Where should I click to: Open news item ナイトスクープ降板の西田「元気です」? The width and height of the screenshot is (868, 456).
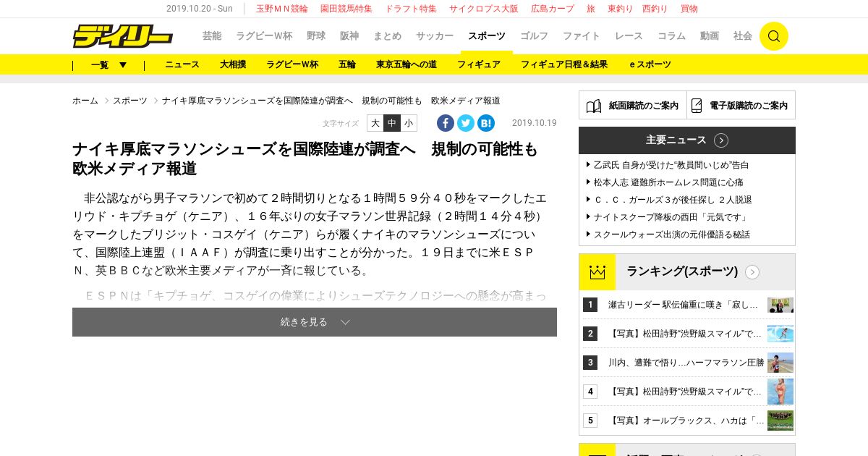point(671,217)
